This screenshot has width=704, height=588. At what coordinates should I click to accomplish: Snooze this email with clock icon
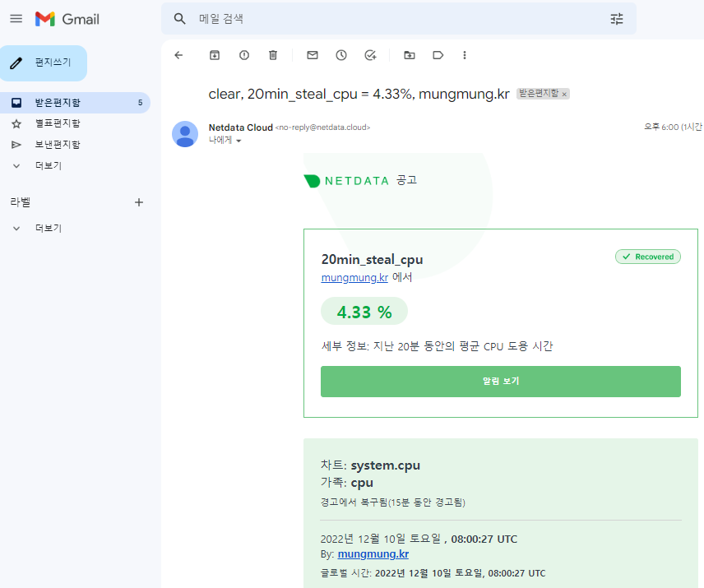341,55
